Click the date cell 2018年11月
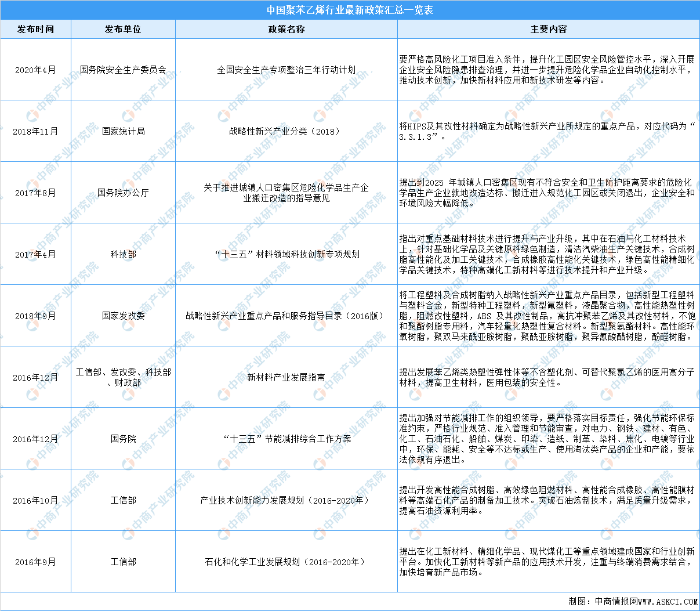Image resolution: width=700 pixels, height=611 pixels. point(35,131)
